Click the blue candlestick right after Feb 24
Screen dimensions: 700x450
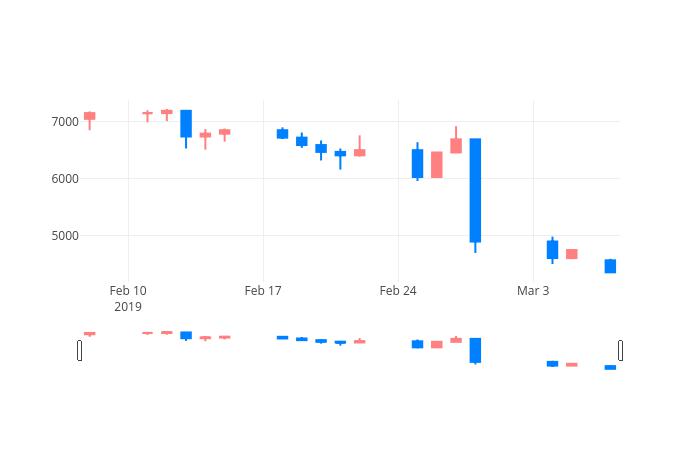(417, 163)
